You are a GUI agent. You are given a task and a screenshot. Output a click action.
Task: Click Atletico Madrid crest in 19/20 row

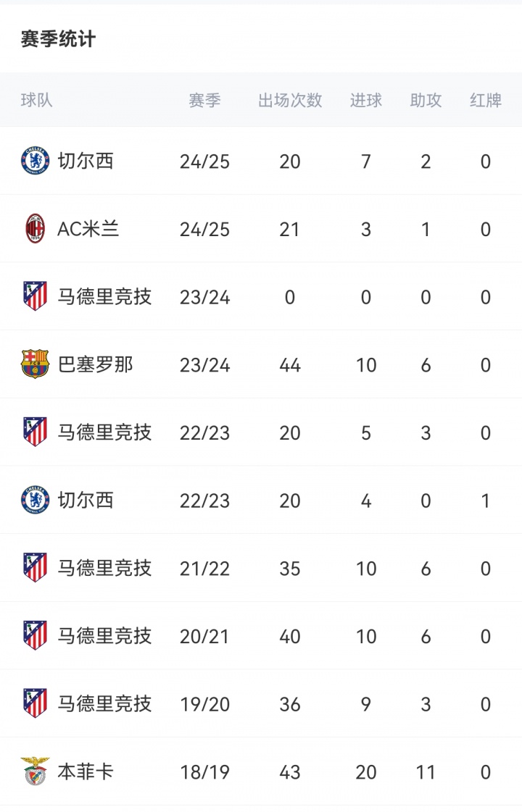coord(35,703)
